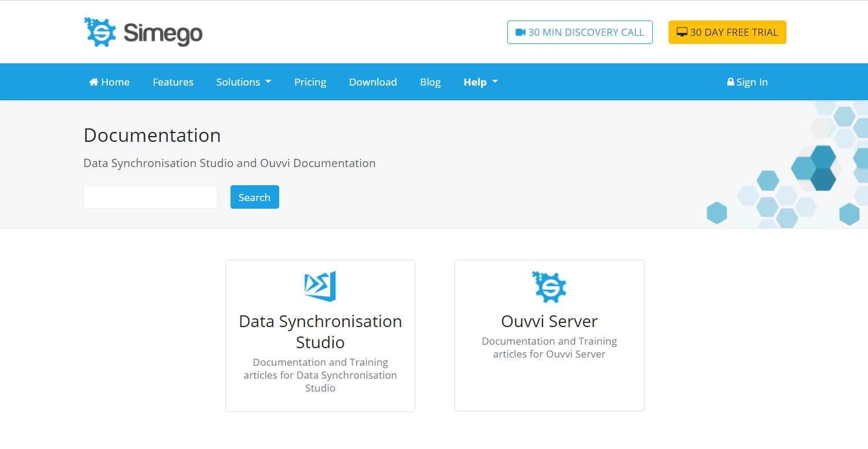Click the Sign In lock icon
Screen dimensions: 868x449
tap(731, 82)
